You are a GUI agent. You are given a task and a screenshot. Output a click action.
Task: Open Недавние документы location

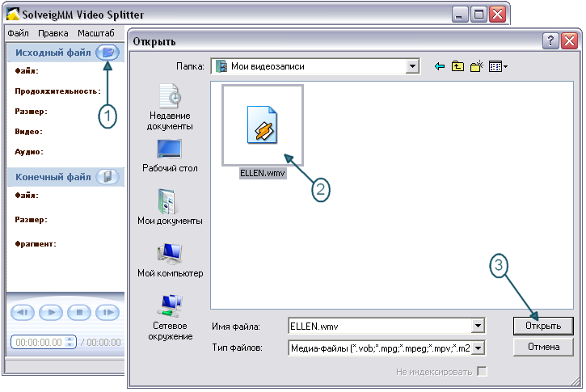pos(170,107)
